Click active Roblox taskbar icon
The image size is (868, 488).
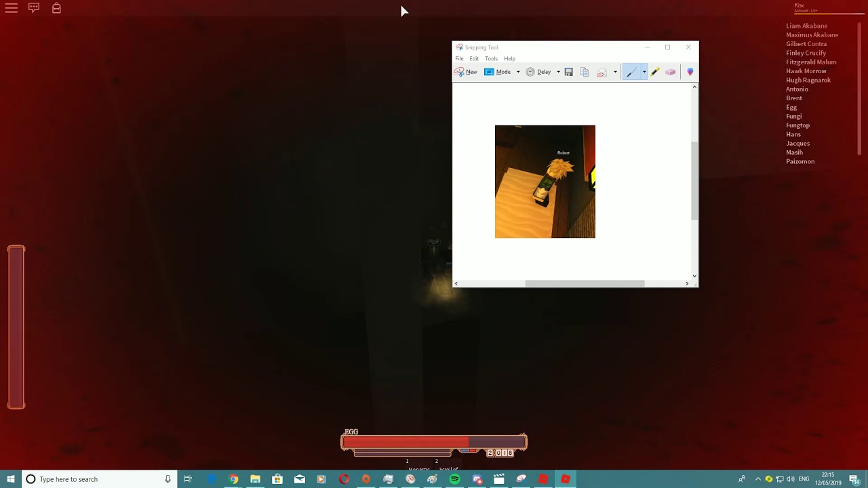(x=565, y=479)
